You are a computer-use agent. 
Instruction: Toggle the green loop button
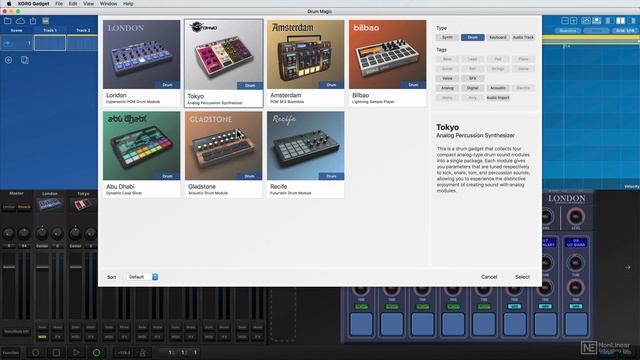[x=96, y=352]
